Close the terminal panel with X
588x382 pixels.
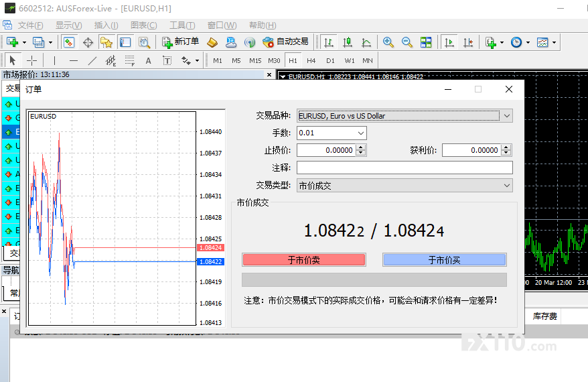4,312
